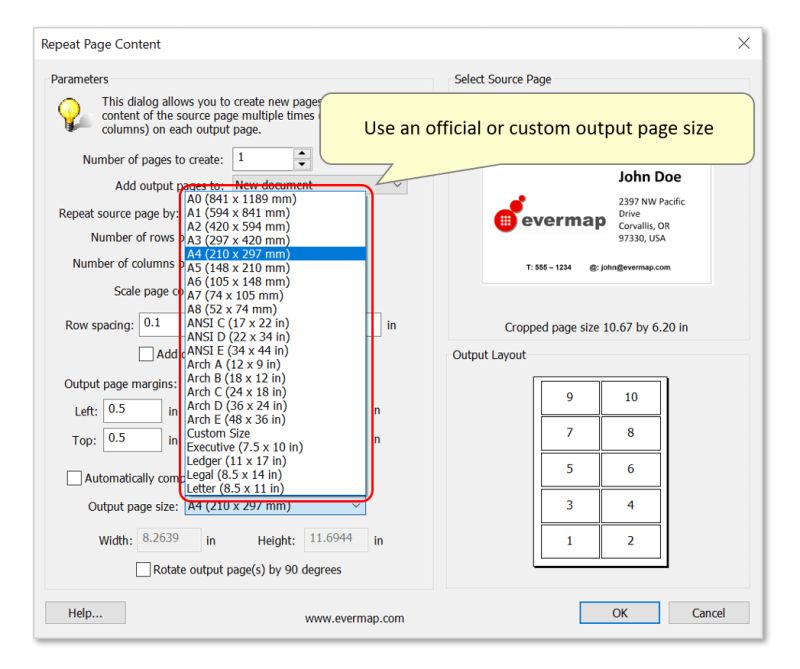Pick Ledger (11 x 17 in) size
The image size is (800, 669).
(276, 461)
